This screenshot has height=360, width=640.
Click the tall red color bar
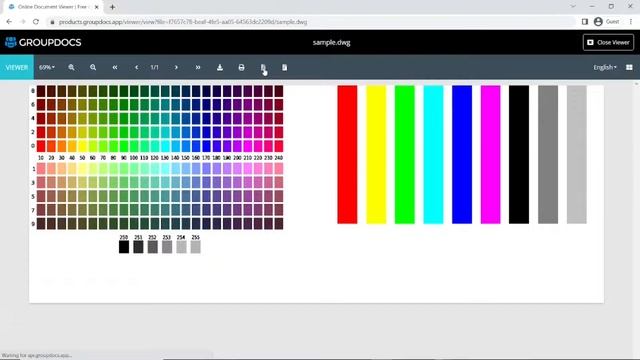coord(347,155)
